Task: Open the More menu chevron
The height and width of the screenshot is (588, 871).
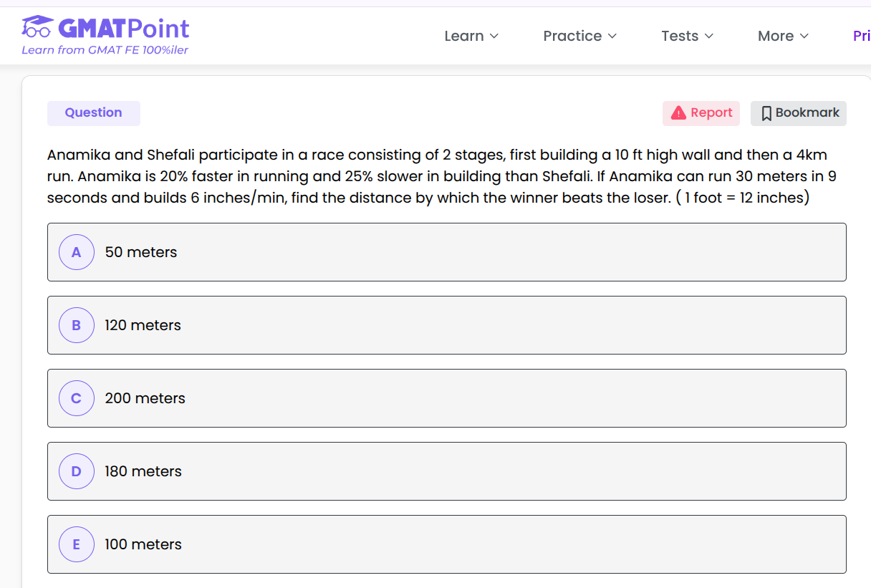Action: coord(804,36)
